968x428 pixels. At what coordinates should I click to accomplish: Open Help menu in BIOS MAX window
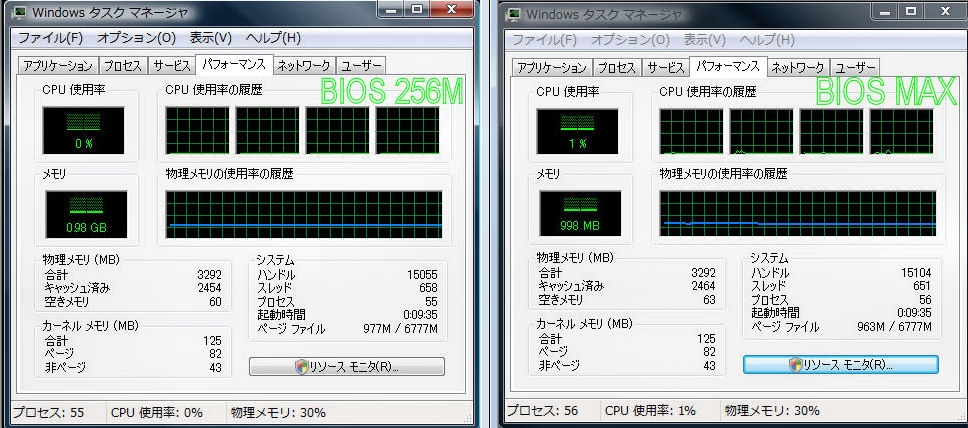(767, 40)
